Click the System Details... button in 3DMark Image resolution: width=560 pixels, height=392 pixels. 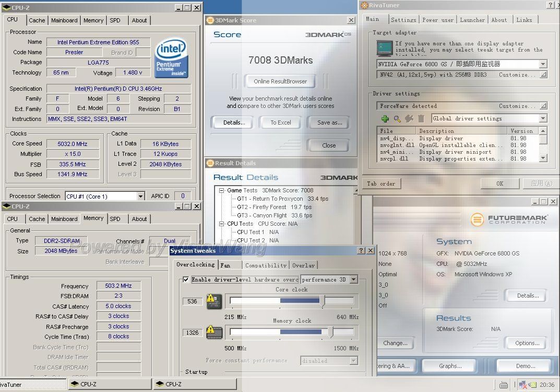tap(528, 296)
